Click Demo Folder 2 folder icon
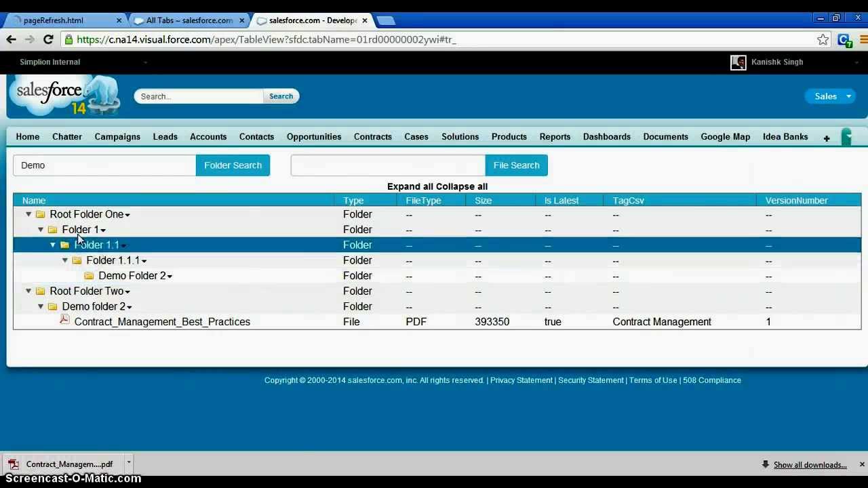868x488 pixels. tap(90, 276)
